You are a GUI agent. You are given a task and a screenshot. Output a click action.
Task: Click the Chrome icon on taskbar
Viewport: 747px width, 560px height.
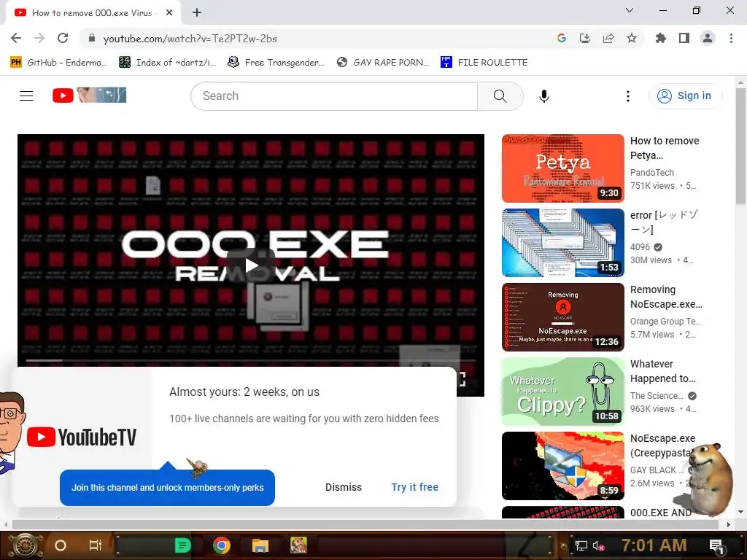coord(222,545)
